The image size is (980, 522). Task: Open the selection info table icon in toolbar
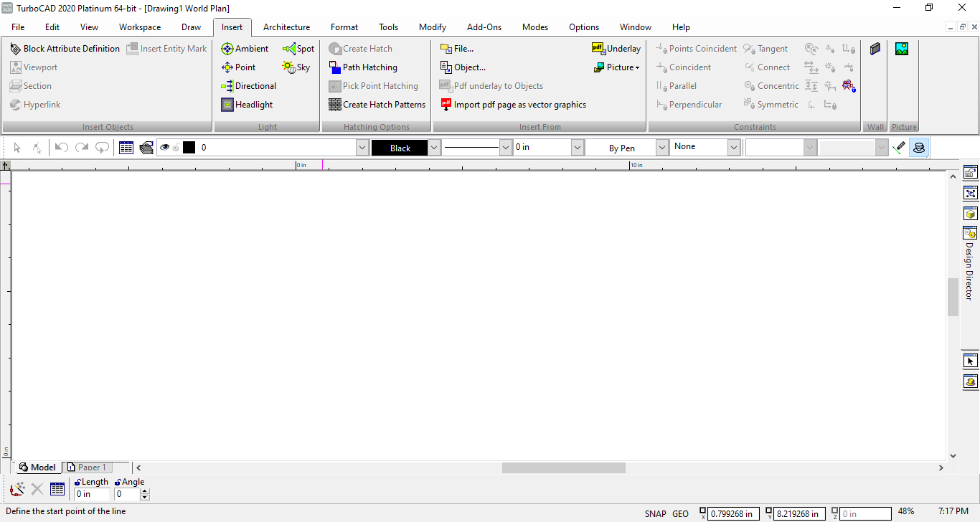coord(126,148)
